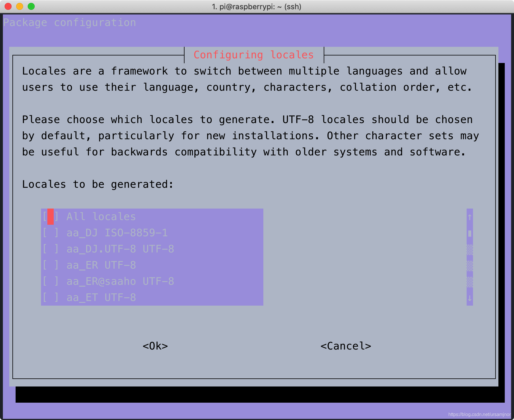Screen dimensions: 514x420
Task: Check the aa_DJ.UTF-8 UTF-8 locale box
Action: [x=51, y=249]
